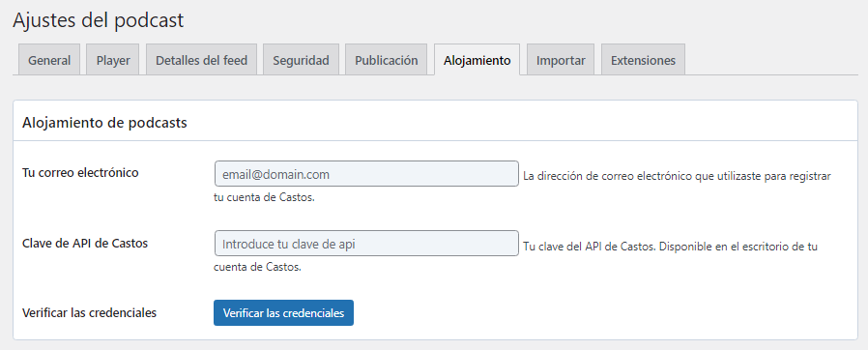Open the Extensiones tab
Image resolution: width=868 pixels, height=350 pixels.
[x=643, y=60]
